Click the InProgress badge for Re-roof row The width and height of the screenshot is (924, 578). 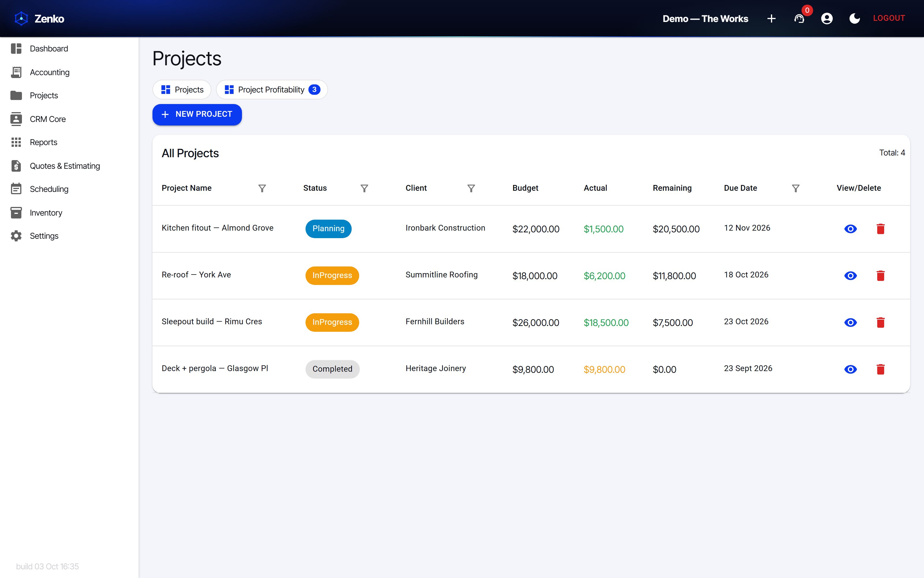pos(332,276)
